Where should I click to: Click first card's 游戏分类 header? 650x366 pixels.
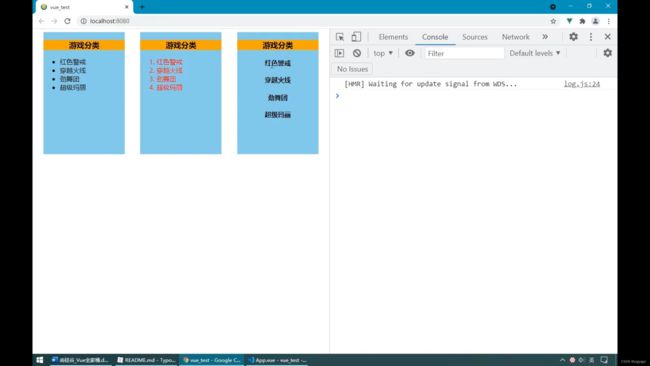84,45
